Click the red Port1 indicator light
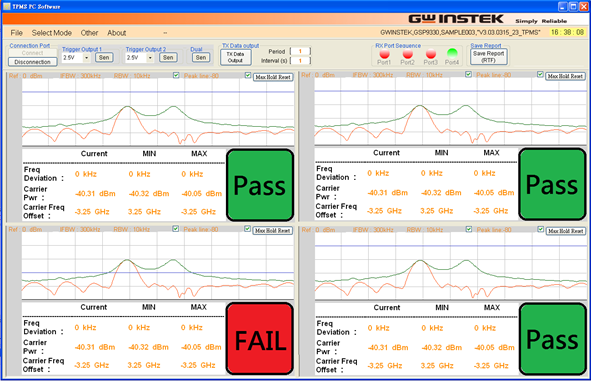 384,54
